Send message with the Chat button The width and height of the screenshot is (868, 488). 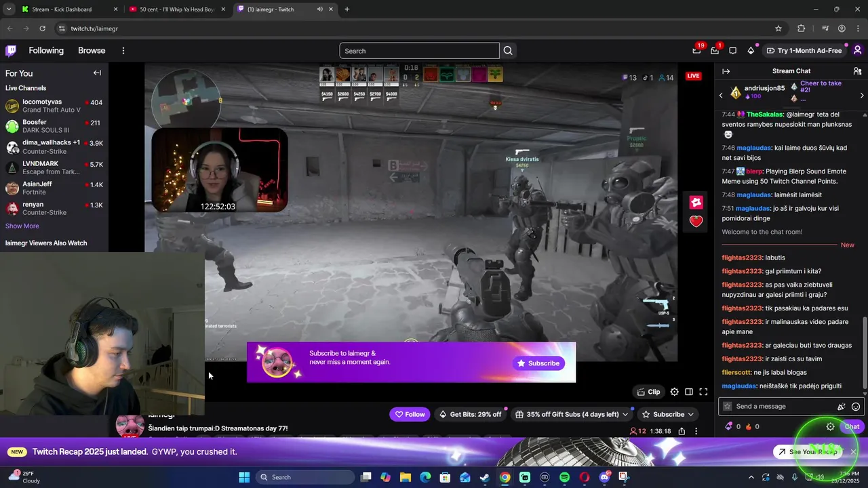852,426
